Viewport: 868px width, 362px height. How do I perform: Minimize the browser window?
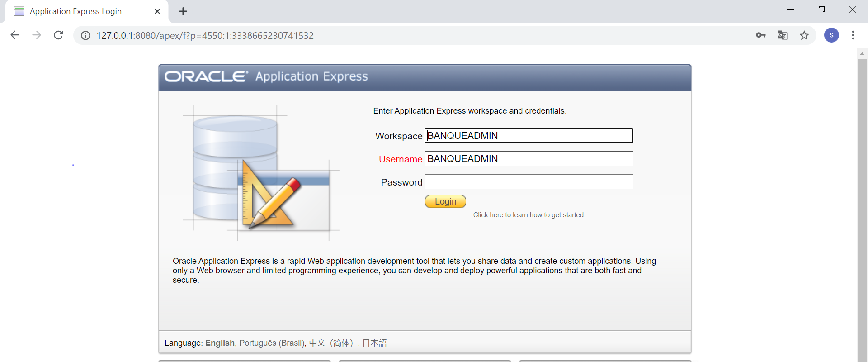pos(790,10)
